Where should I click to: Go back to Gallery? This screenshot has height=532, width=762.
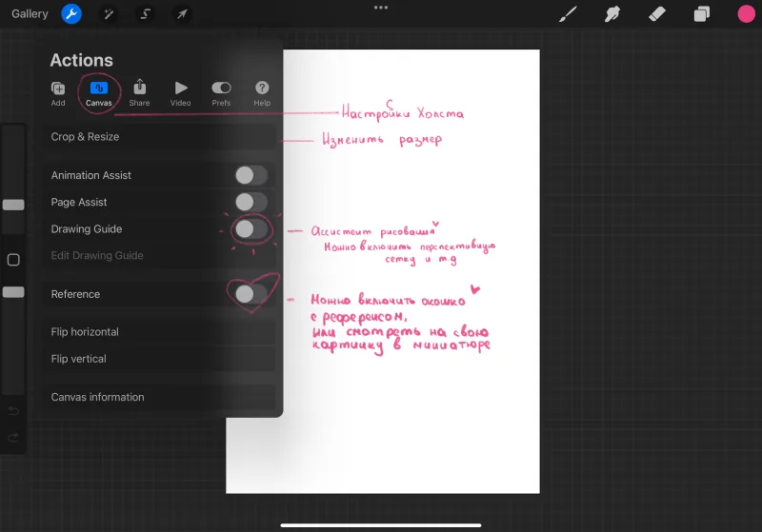(x=30, y=13)
